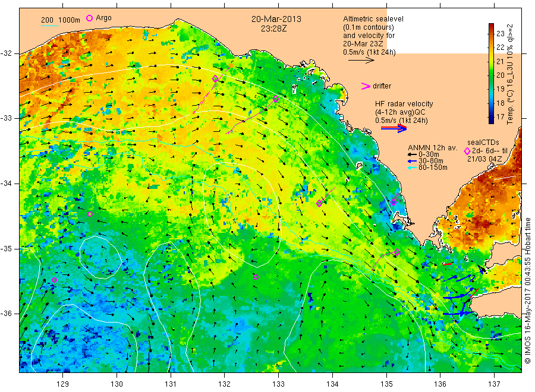Click the '(4-12h avg)QC' legend text
535x392 pixels.
click(401, 112)
